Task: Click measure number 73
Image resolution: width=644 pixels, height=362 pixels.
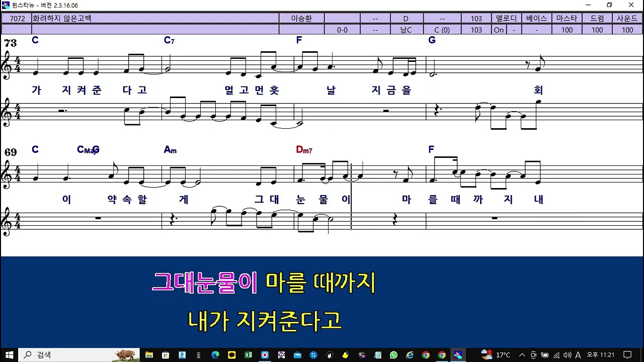Action: click(x=10, y=43)
